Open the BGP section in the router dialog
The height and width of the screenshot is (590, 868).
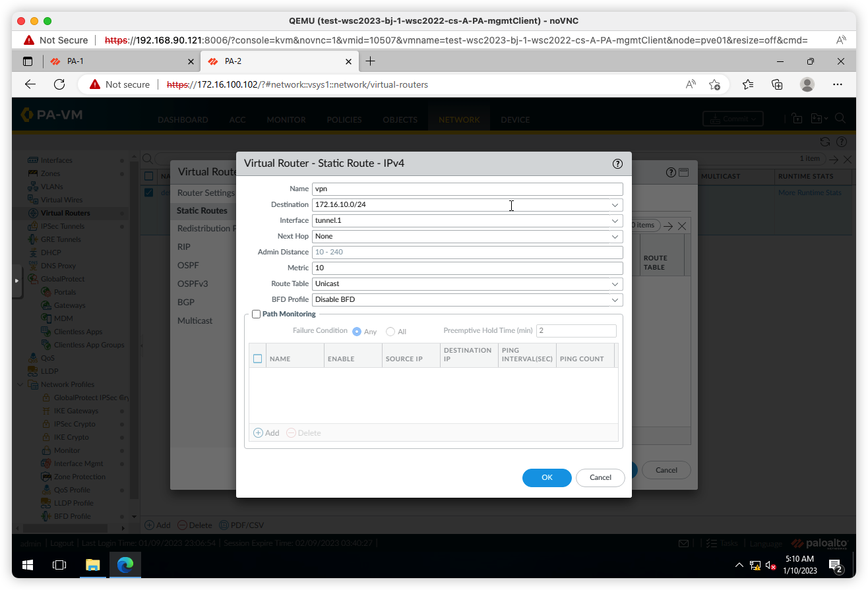pos(185,302)
